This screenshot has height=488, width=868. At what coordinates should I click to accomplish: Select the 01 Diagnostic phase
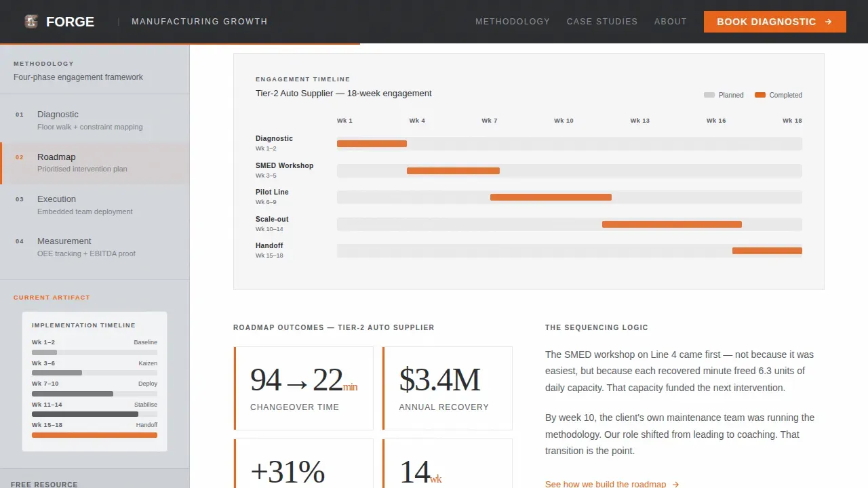[x=95, y=121]
